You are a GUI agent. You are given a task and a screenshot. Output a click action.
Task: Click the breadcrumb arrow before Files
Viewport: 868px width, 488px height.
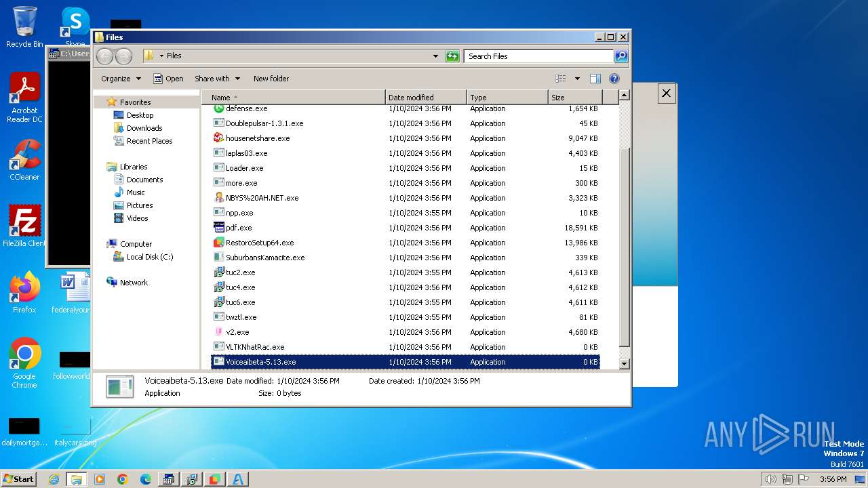click(x=161, y=56)
